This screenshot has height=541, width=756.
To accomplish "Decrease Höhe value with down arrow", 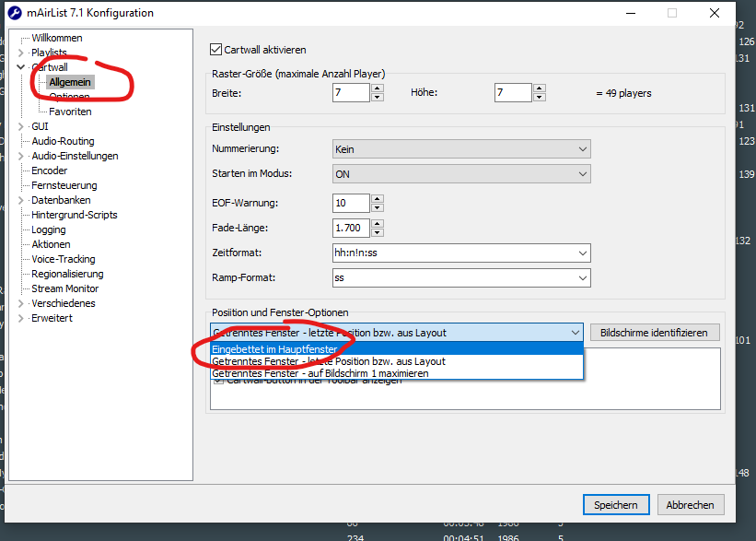I will pos(540,97).
